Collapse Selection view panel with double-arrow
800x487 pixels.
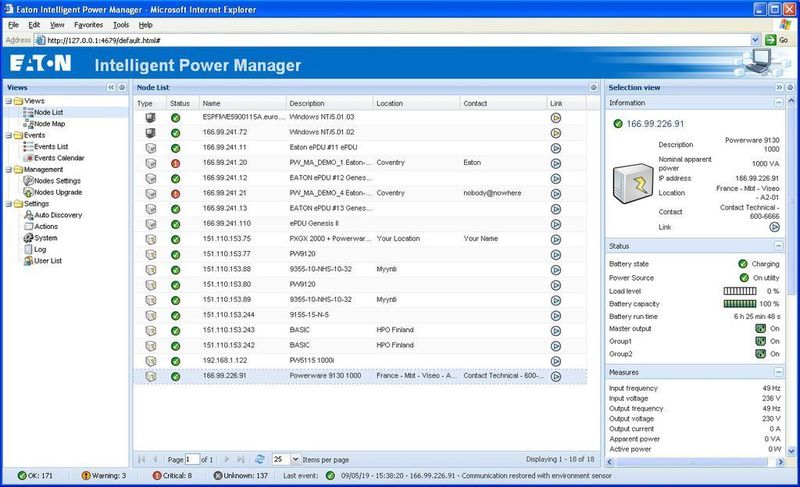(779, 87)
